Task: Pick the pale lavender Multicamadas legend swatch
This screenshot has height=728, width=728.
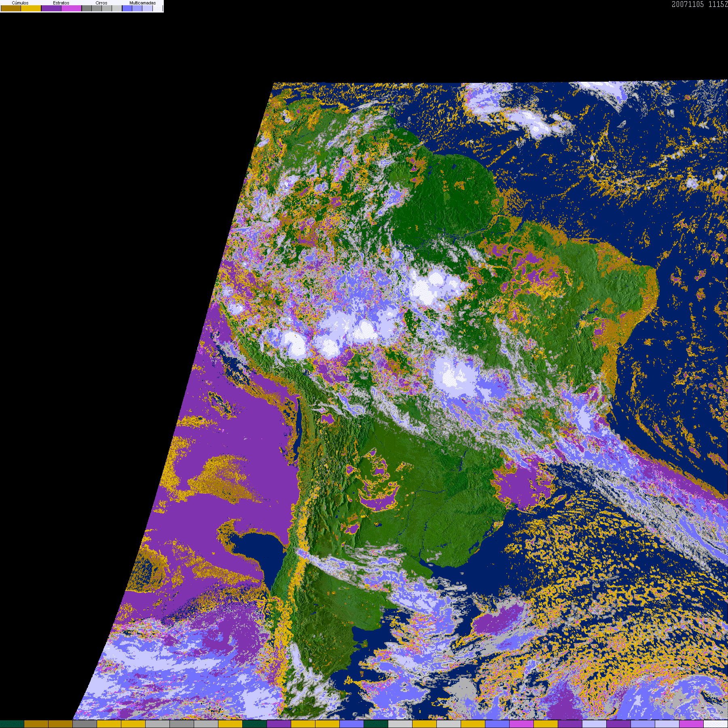Action: [147, 8]
